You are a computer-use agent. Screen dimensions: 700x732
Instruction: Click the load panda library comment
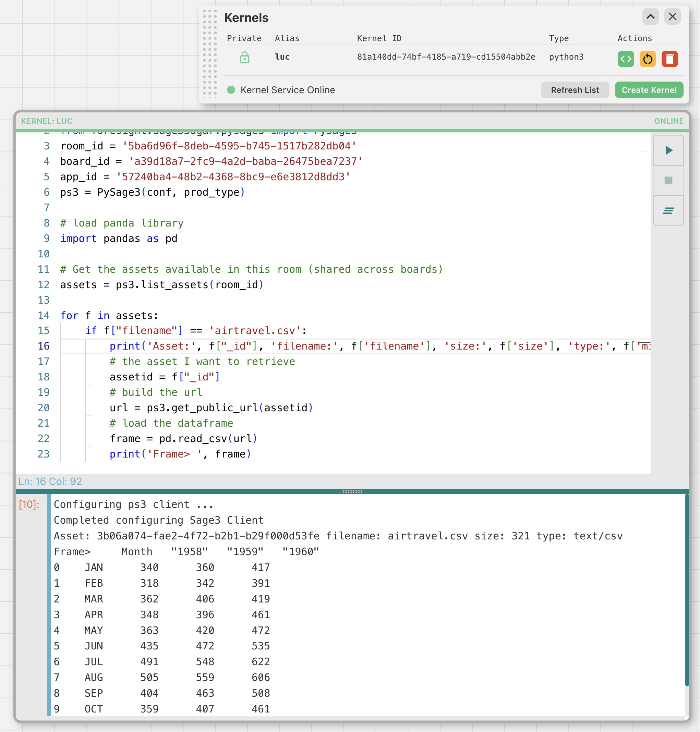click(122, 223)
